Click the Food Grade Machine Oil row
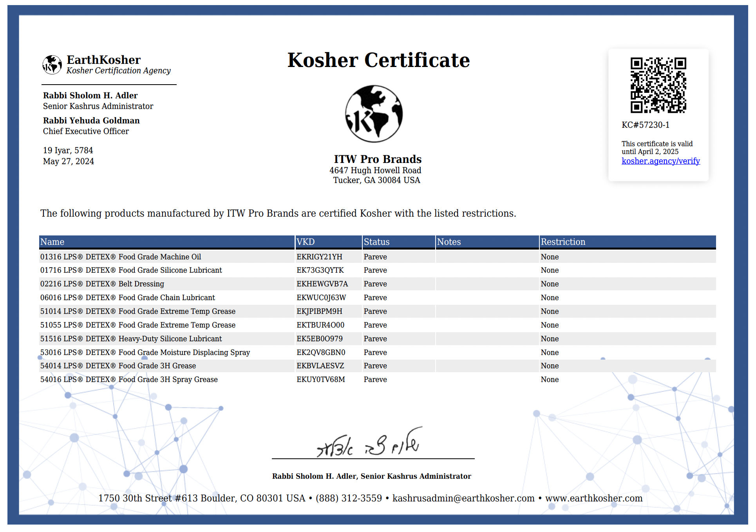This screenshot has height=532, width=756. pos(121,257)
